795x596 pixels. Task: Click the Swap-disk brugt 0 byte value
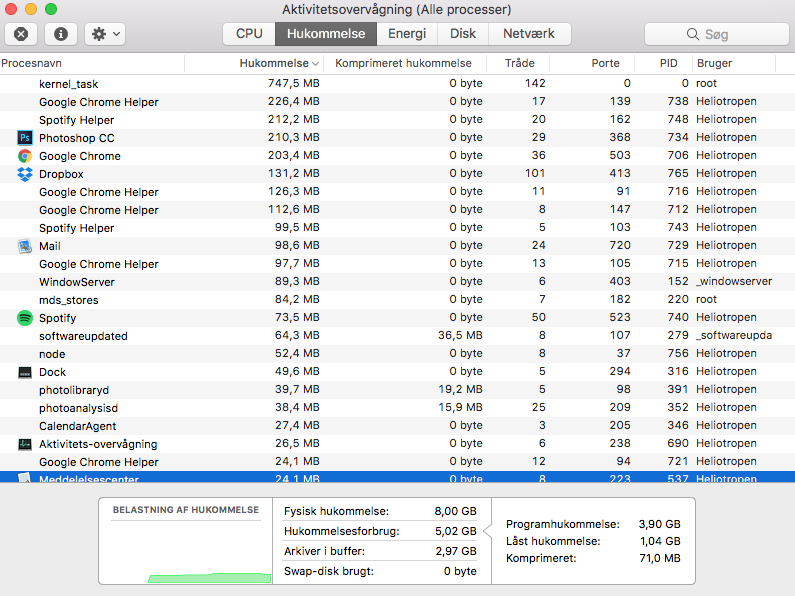[460, 571]
